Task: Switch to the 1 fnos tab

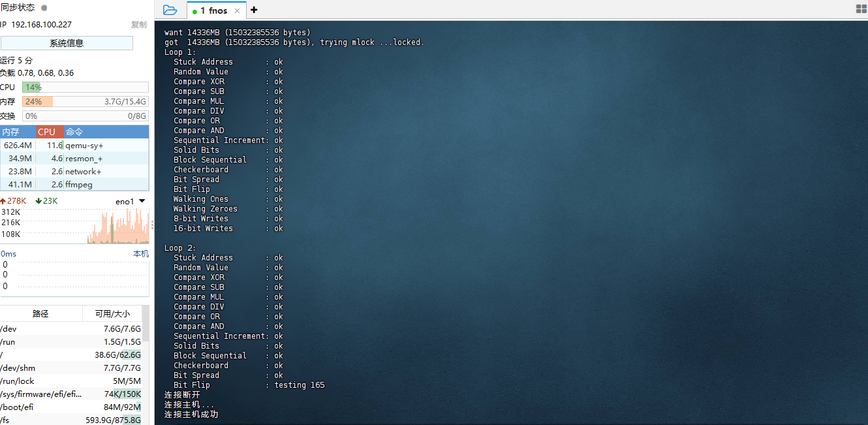Action: pos(216,10)
